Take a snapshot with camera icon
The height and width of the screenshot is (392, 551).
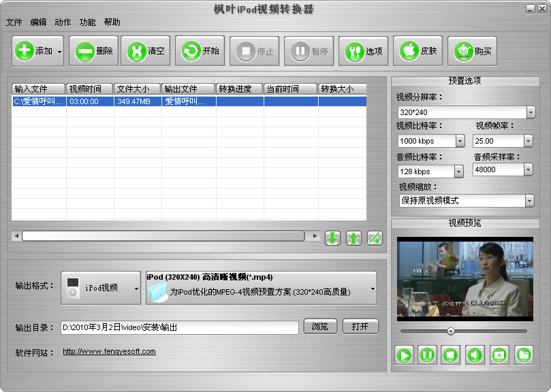pyautogui.click(x=499, y=355)
